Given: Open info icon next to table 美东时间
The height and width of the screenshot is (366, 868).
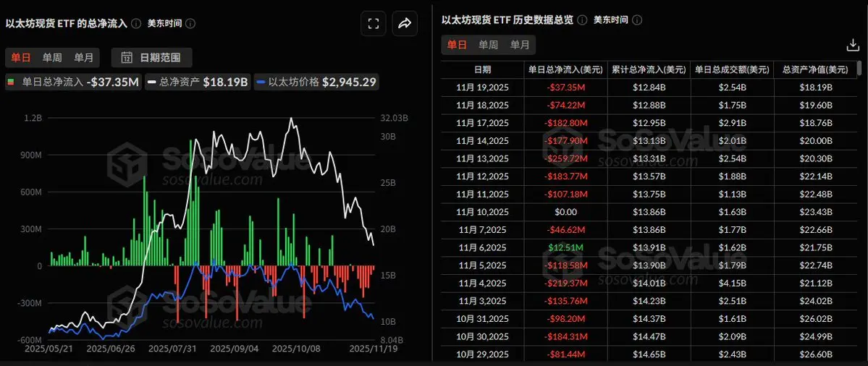Looking at the screenshot, I should 637,20.
